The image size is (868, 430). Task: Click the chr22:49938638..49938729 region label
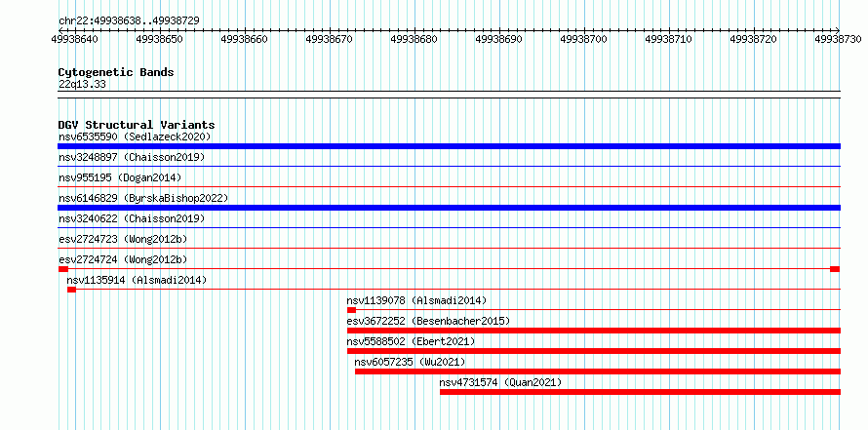pos(129,21)
